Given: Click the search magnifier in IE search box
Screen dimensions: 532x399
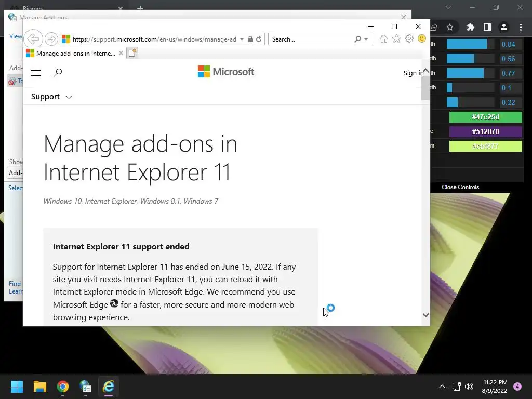Looking at the screenshot, I should pyautogui.click(x=357, y=39).
